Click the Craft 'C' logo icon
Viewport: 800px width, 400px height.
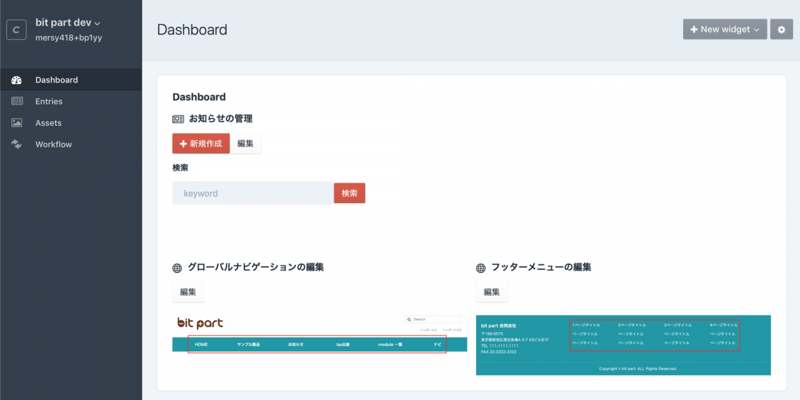pos(16,29)
